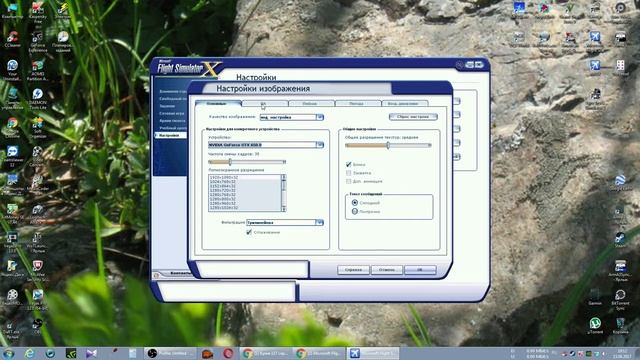Open the Компьютер desktop icon
640x360 pixels.
[12, 11]
